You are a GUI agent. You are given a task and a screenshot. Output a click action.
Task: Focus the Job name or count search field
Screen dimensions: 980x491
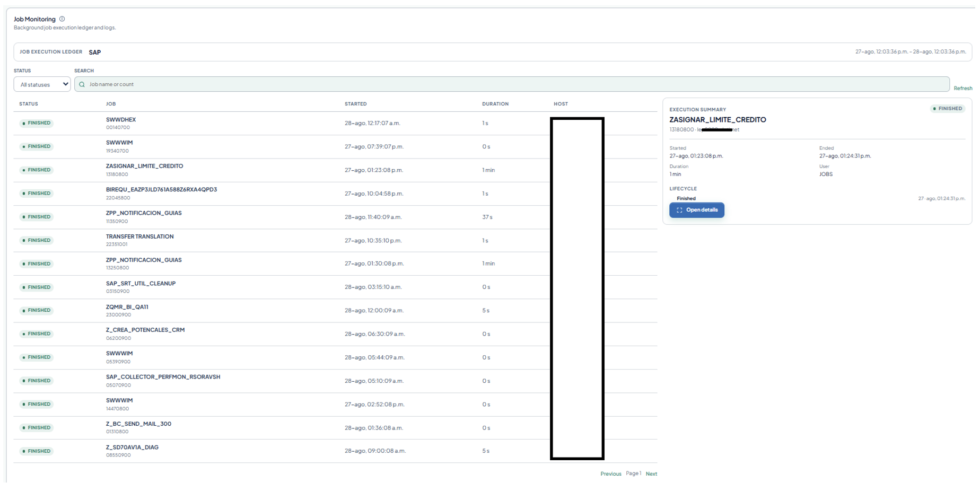[512, 84]
